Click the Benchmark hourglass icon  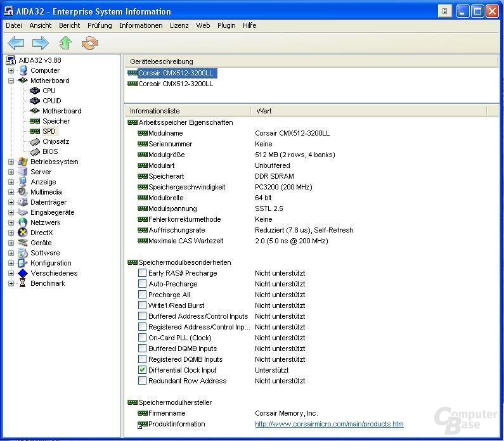coord(22,283)
